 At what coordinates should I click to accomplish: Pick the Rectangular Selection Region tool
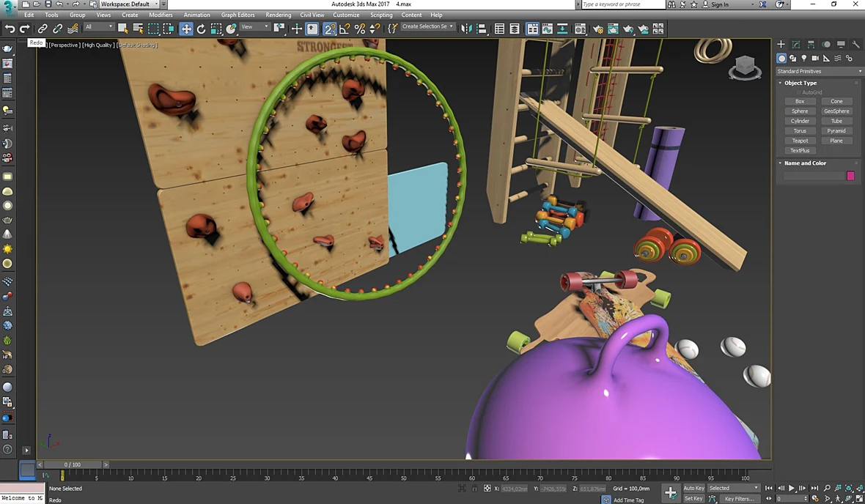[153, 29]
